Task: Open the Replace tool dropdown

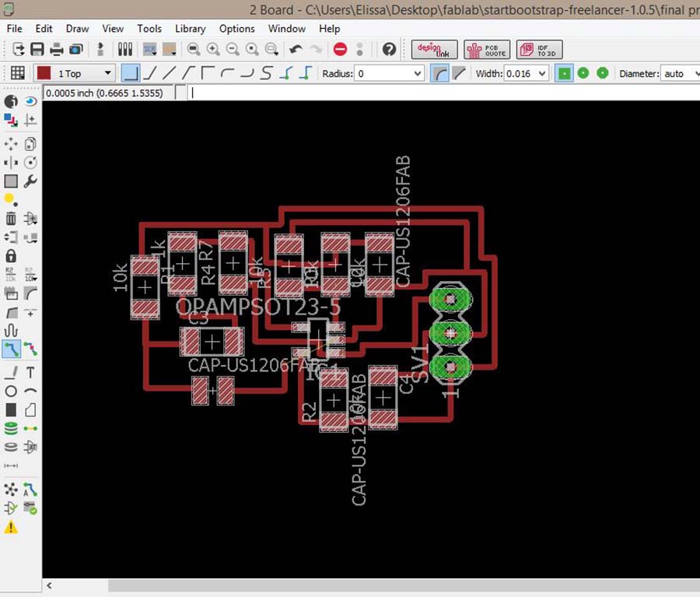Action: tap(30, 237)
